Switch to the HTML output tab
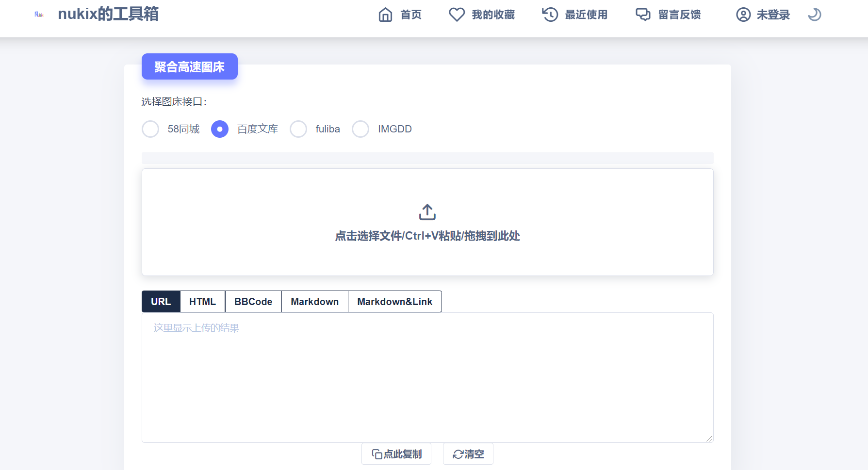The width and height of the screenshot is (868, 470). coord(202,302)
